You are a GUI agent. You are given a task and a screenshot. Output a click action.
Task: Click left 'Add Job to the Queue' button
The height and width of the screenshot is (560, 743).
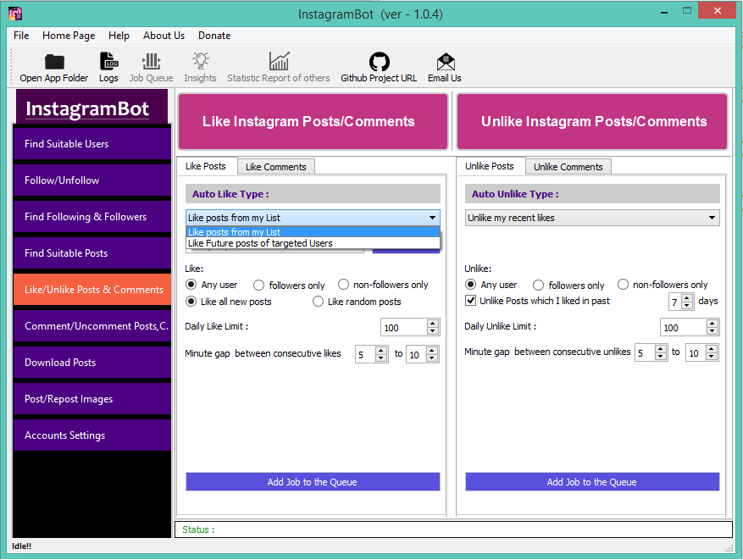(313, 482)
